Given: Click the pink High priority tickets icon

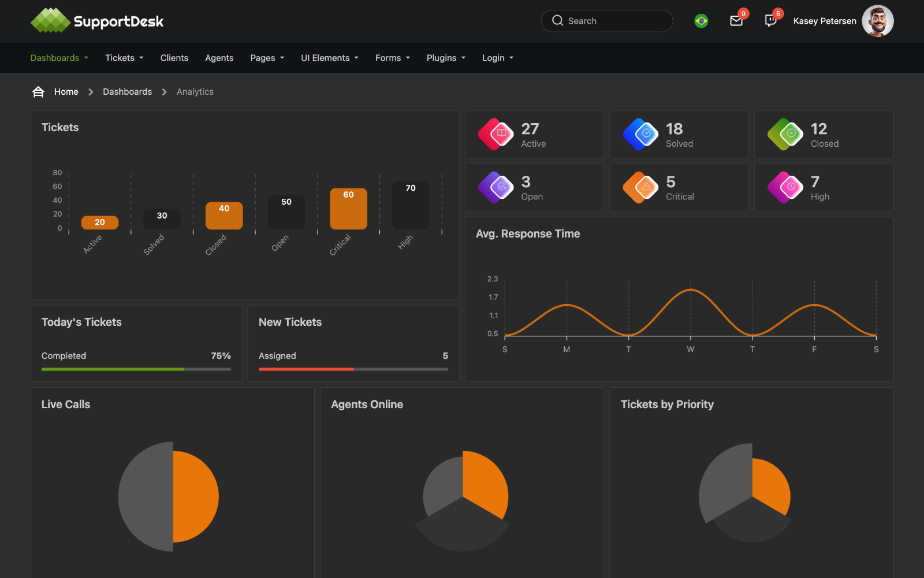Looking at the screenshot, I should (x=785, y=187).
